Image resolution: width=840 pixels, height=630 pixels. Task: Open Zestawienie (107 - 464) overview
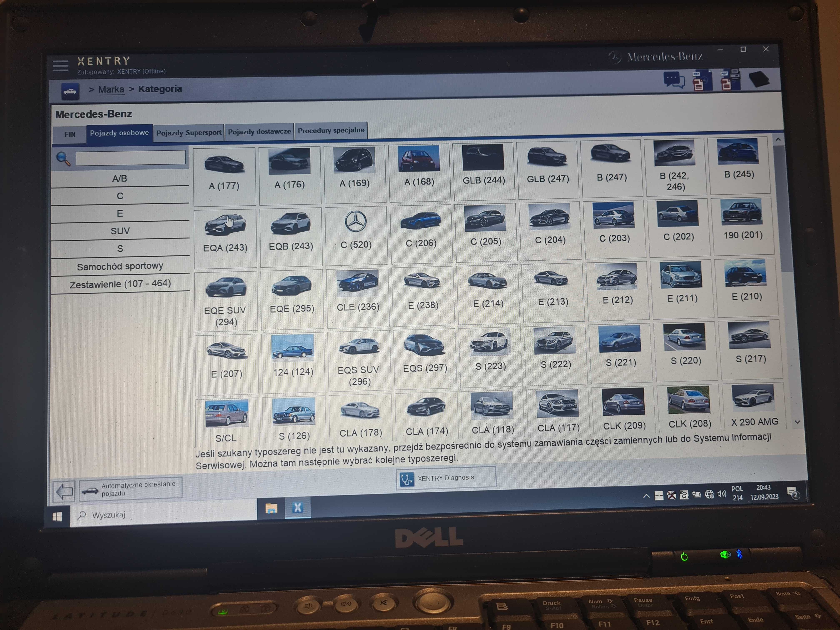(120, 283)
